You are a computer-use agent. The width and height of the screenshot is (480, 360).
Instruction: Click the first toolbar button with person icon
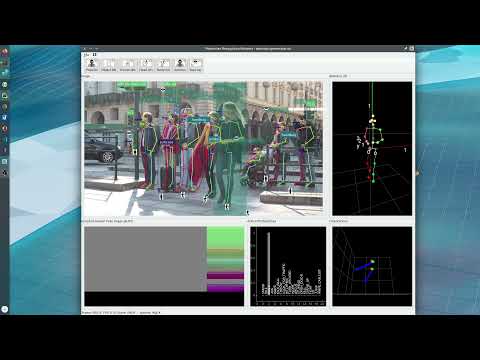92,65
